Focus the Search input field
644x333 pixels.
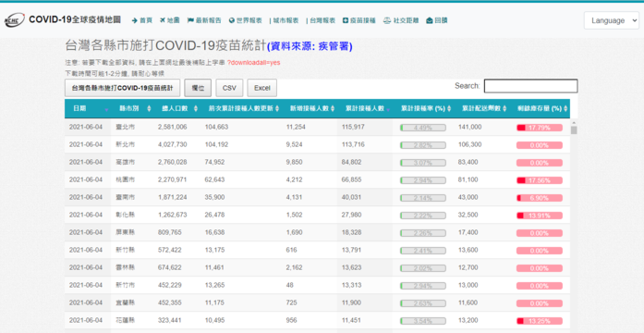tap(530, 86)
